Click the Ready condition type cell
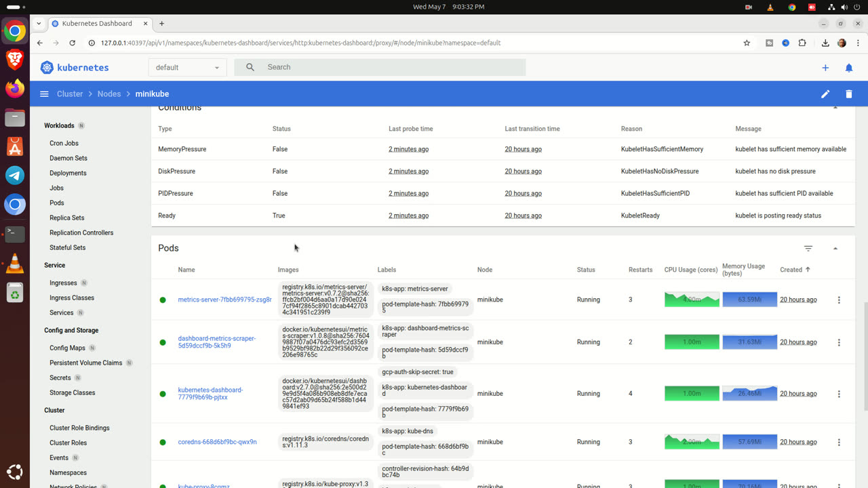The height and width of the screenshot is (488, 868). tap(167, 216)
